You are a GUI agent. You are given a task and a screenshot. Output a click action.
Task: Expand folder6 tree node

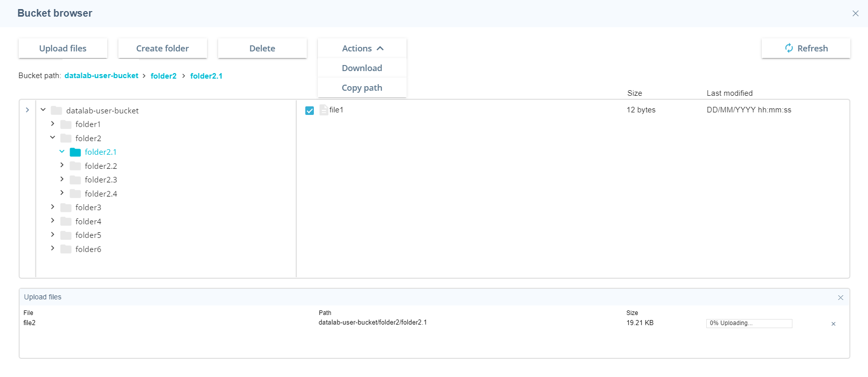52,248
